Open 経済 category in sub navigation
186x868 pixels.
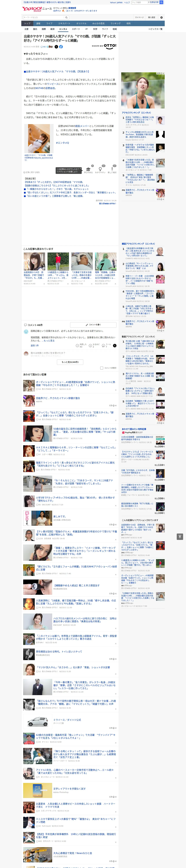(x=52, y=29)
